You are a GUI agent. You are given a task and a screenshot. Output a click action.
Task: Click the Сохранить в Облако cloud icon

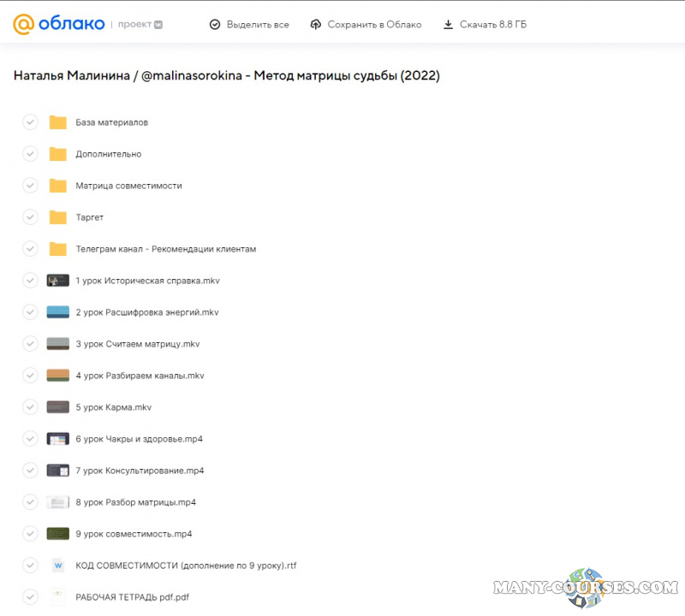point(316,25)
